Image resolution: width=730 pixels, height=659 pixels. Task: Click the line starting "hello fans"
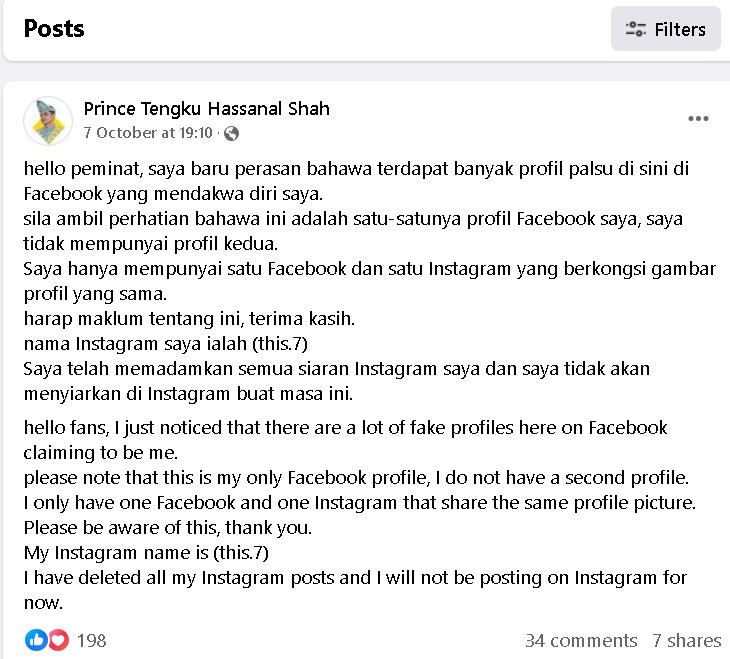tap(345, 428)
